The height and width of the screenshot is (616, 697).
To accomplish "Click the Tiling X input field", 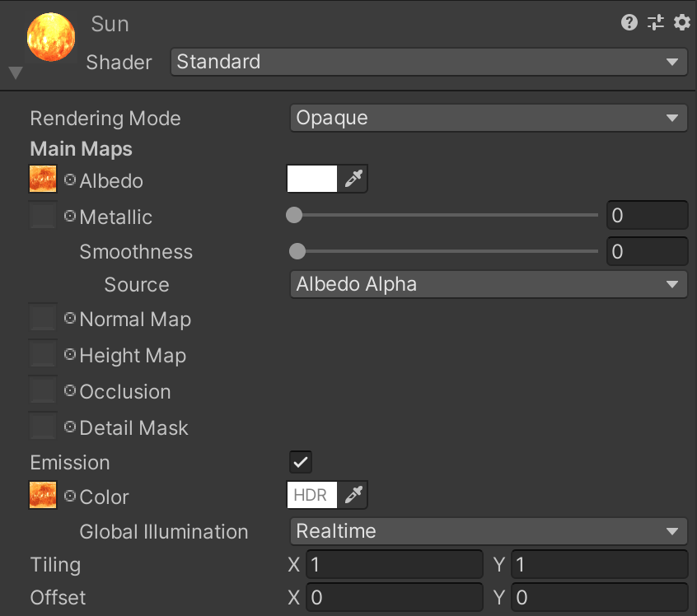I will coord(394,565).
